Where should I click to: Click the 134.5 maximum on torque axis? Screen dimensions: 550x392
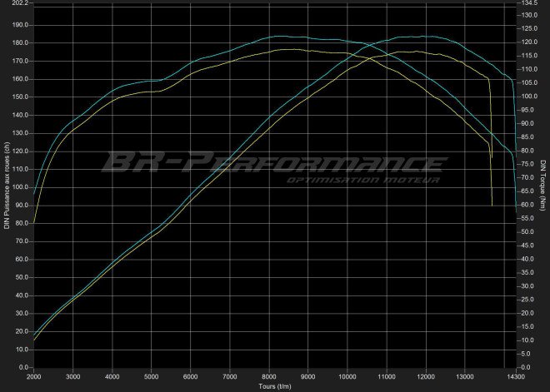pyautogui.click(x=529, y=4)
